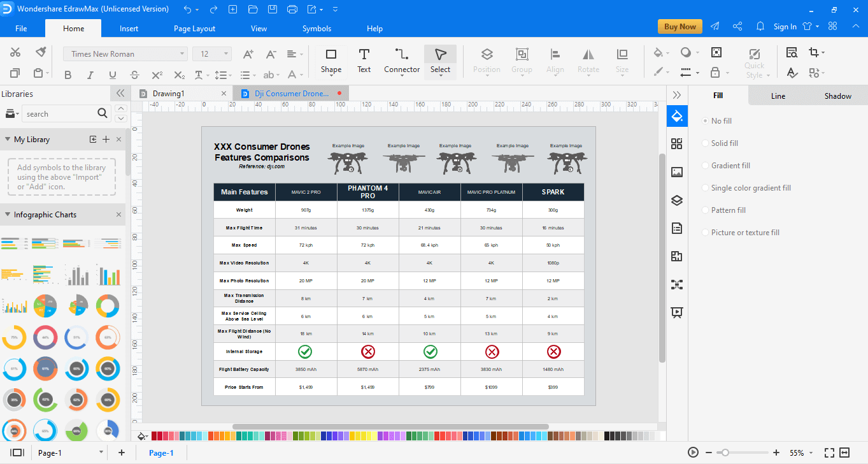The image size is (868, 464).
Task: Choose Single color gradient fill
Action: (746, 188)
